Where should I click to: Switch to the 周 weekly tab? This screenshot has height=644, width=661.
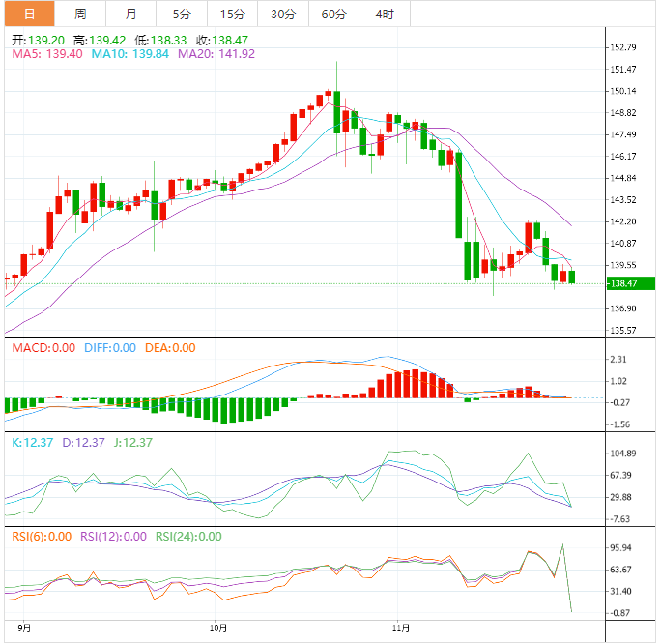point(80,14)
